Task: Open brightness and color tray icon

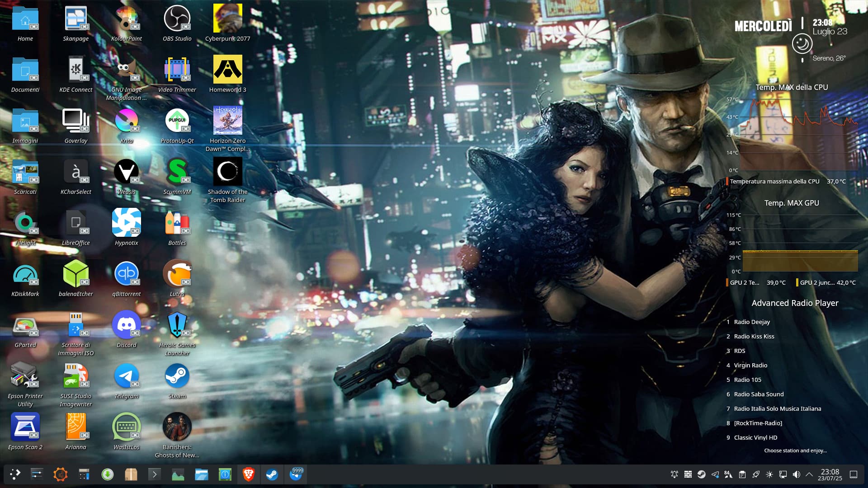Action: (x=769, y=474)
